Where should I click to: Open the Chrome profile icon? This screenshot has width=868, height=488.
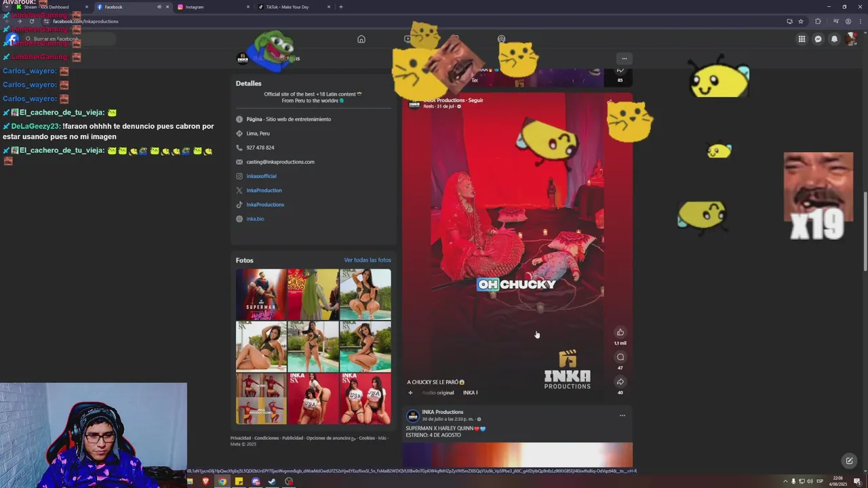click(x=848, y=21)
